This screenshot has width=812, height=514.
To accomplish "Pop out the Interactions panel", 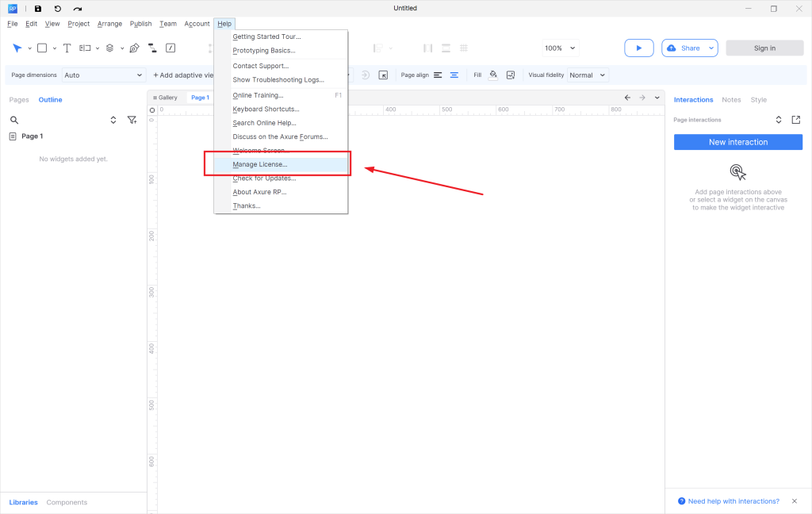I will 796,120.
